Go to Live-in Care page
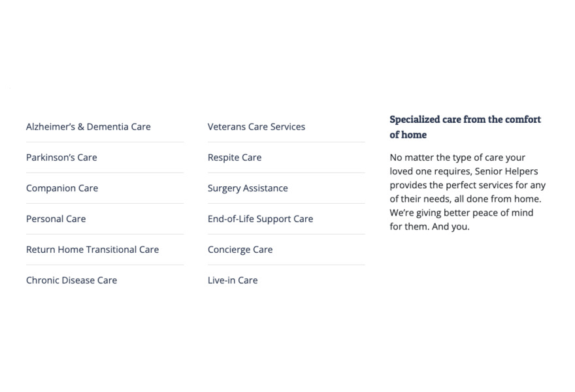The image size is (575, 392). coord(233,280)
